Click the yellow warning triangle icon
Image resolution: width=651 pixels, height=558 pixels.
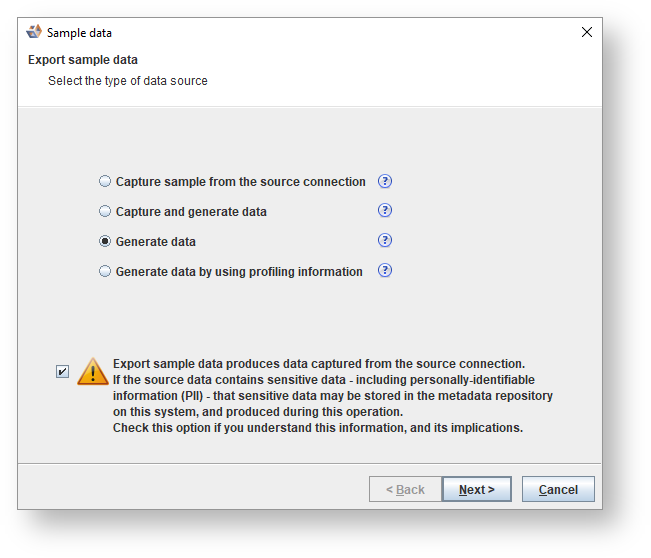[93, 372]
